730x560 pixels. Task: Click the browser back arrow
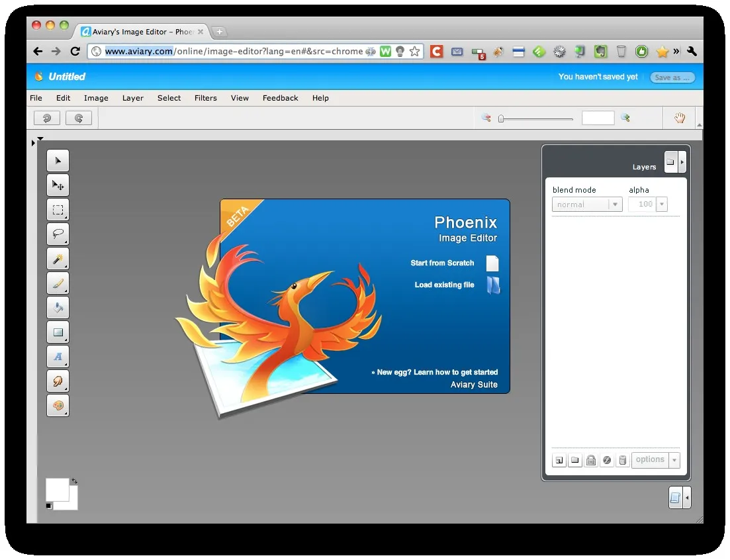[x=38, y=51]
